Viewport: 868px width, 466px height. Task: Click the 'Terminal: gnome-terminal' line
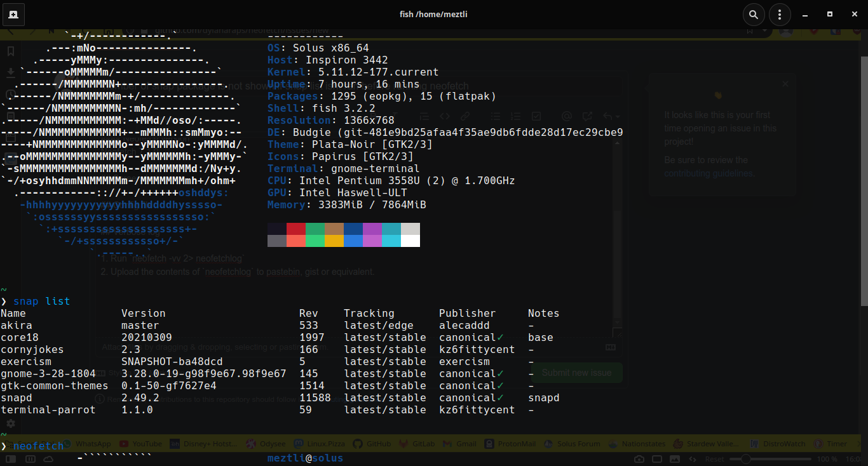click(x=344, y=168)
